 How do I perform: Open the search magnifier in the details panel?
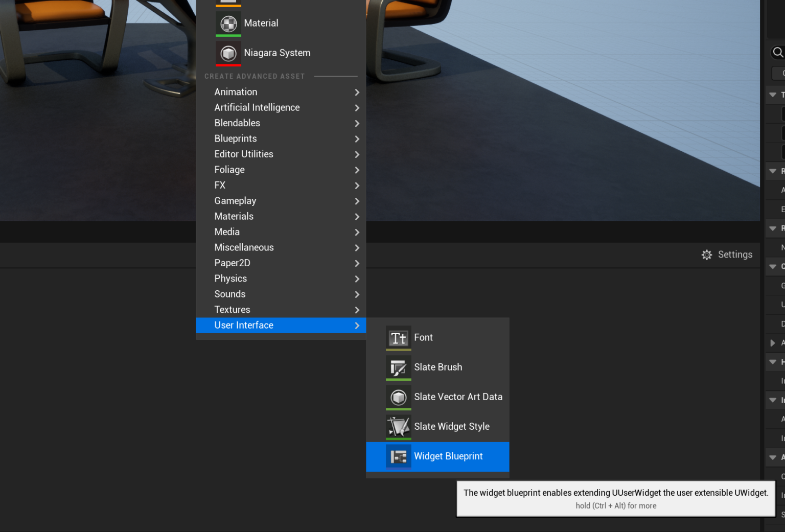pos(777,52)
